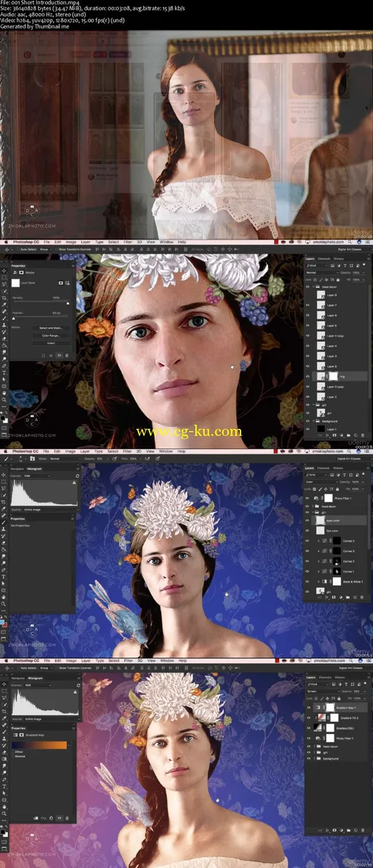Open Apple menu in pink gradient frame menu bar
Viewport: 373px width, 868px height.
6,660
